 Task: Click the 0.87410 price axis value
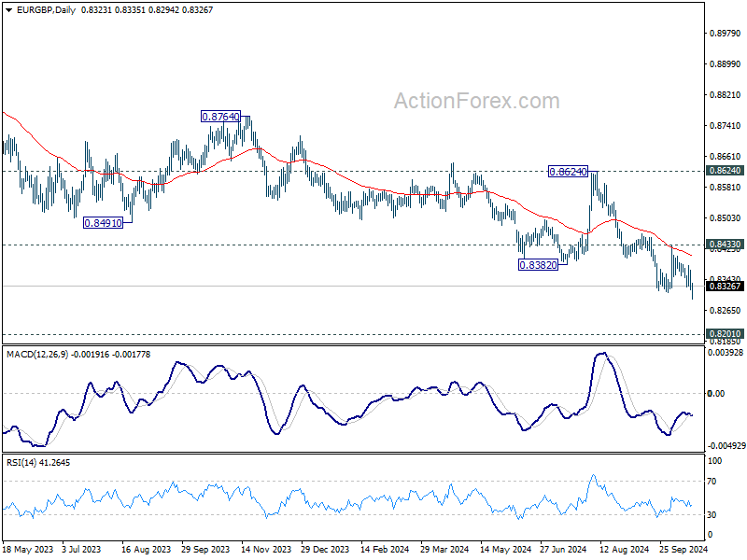[x=726, y=126]
